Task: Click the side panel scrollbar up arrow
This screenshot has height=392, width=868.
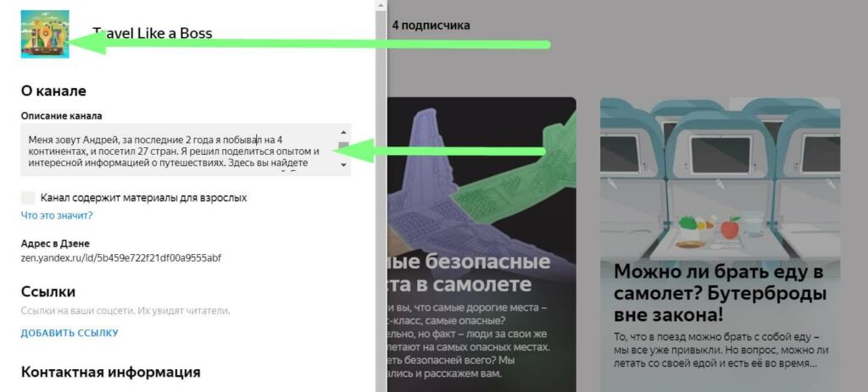Action: tap(381, 5)
